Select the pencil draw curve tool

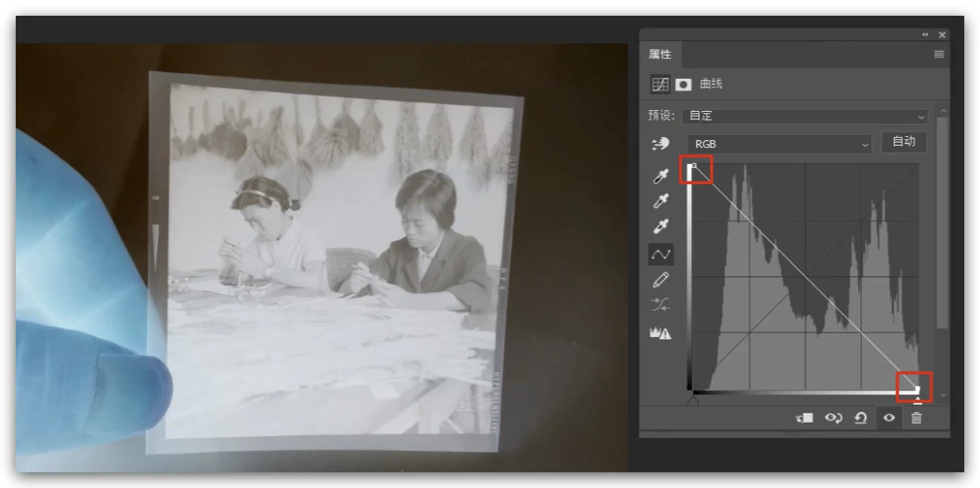click(660, 279)
